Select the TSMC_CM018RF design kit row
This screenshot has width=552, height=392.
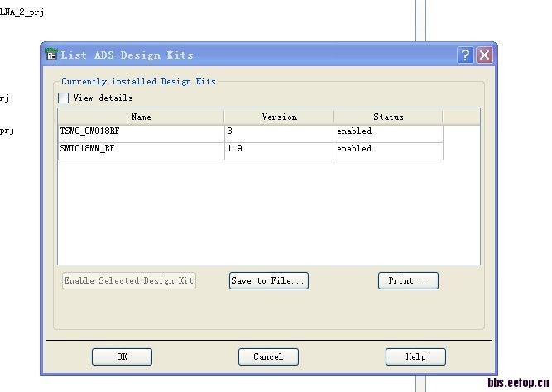(250, 134)
